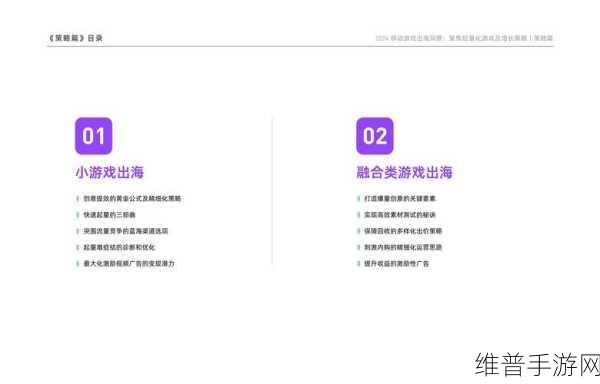Open the 小游戏出海 section heading
Screen dimensions: 600x384
[x=110, y=172]
